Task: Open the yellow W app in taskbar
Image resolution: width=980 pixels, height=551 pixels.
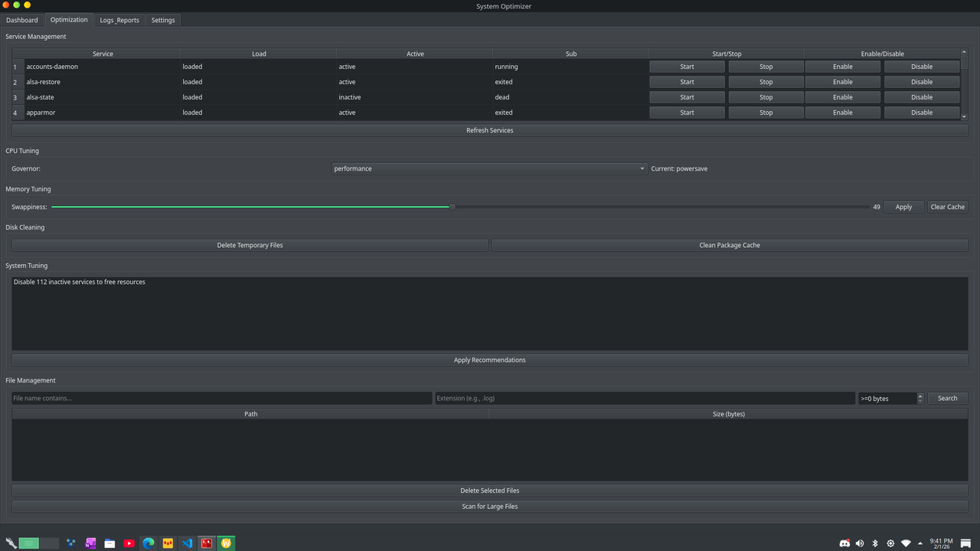Action: pos(226,543)
